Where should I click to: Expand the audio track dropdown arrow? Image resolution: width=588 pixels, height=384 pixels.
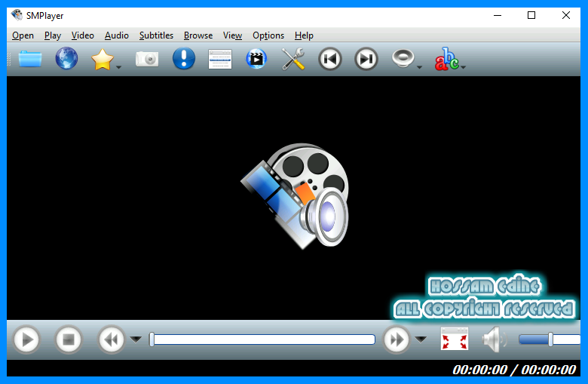point(420,67)
